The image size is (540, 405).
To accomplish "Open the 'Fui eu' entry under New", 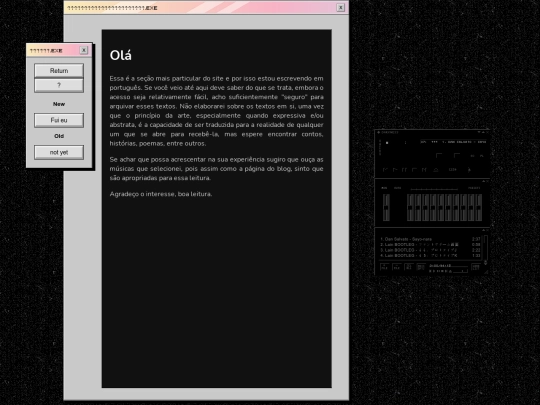I will tap(59, 120).
